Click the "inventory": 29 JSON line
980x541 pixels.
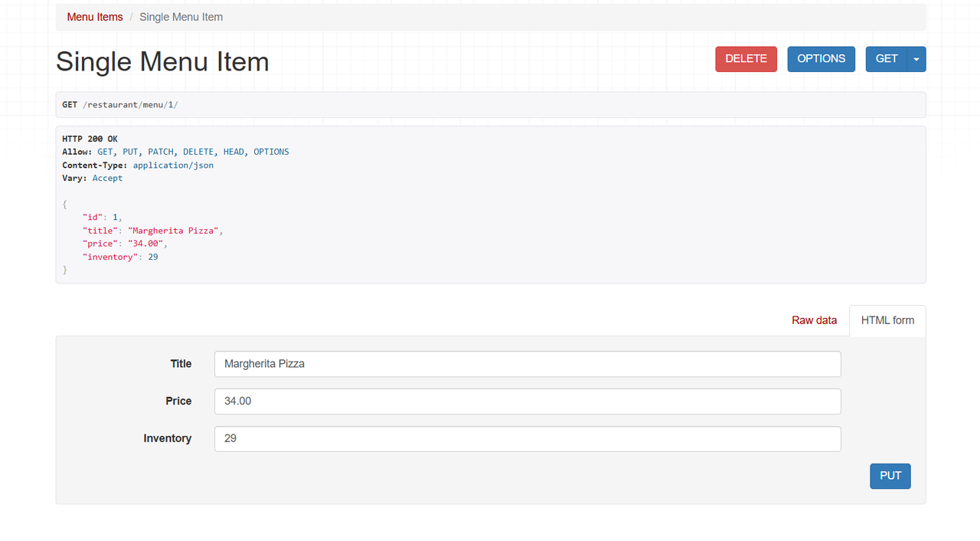pyautogui.click(x=120, y=257)
